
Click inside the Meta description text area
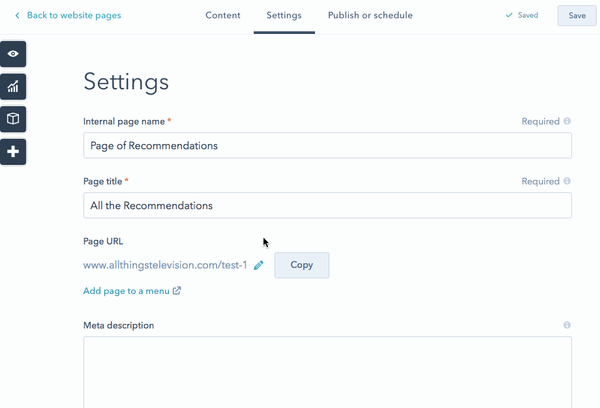point(327,372)
